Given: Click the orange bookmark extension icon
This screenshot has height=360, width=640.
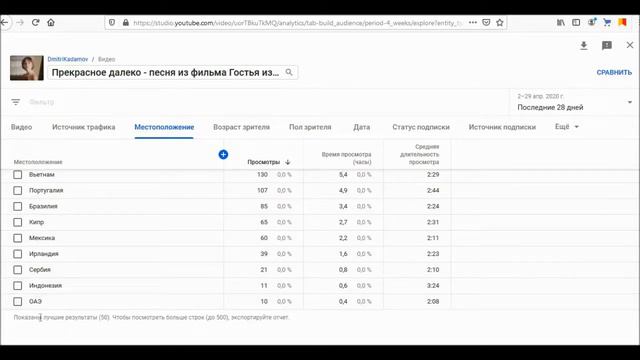Looking at the screenshot, I should pos(622,22).
